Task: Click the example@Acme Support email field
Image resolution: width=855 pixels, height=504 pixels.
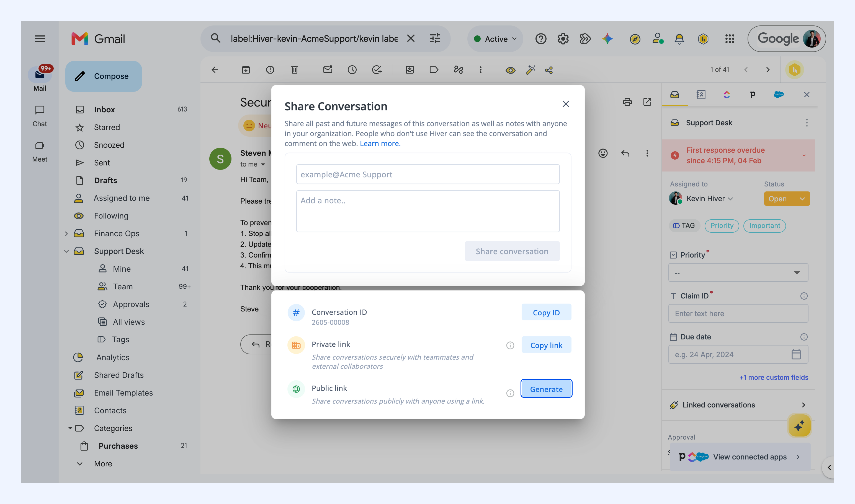Action: pos(428,174)
